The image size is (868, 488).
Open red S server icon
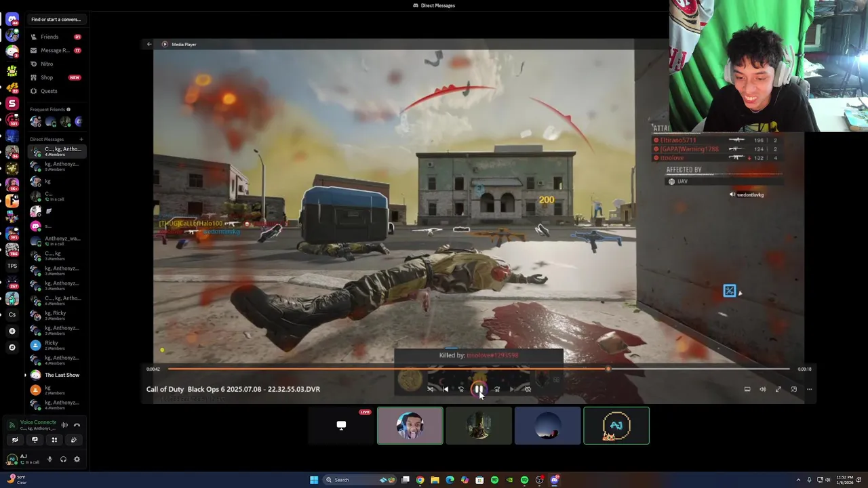click(12, 103)
